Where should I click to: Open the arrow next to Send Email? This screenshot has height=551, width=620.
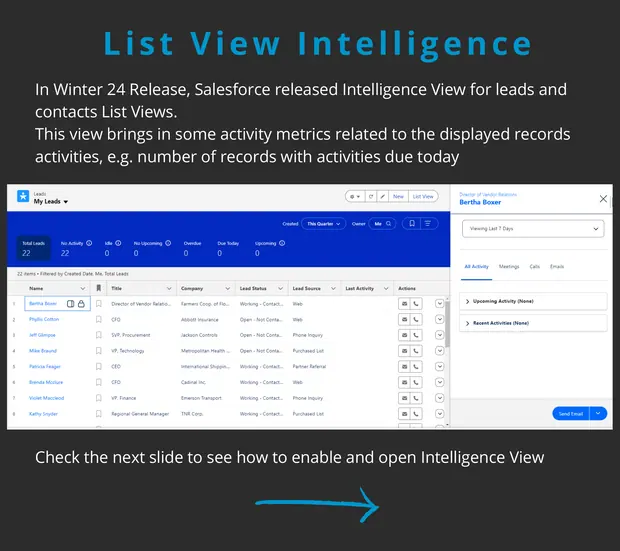tap(598, 413)
